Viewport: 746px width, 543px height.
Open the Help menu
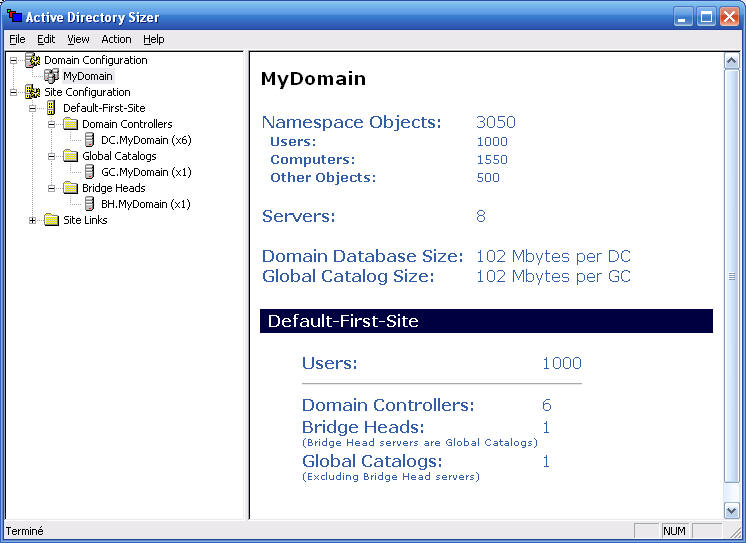point(153,39)
